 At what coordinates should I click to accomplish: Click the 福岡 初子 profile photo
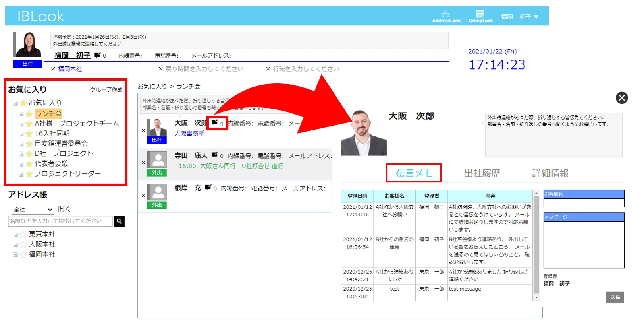point(27,45)
